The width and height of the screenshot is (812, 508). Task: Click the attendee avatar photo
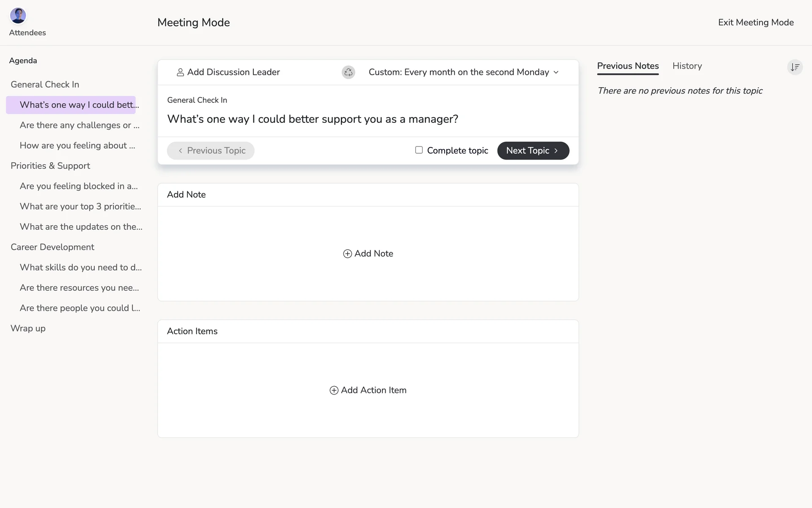click(18, 16)
